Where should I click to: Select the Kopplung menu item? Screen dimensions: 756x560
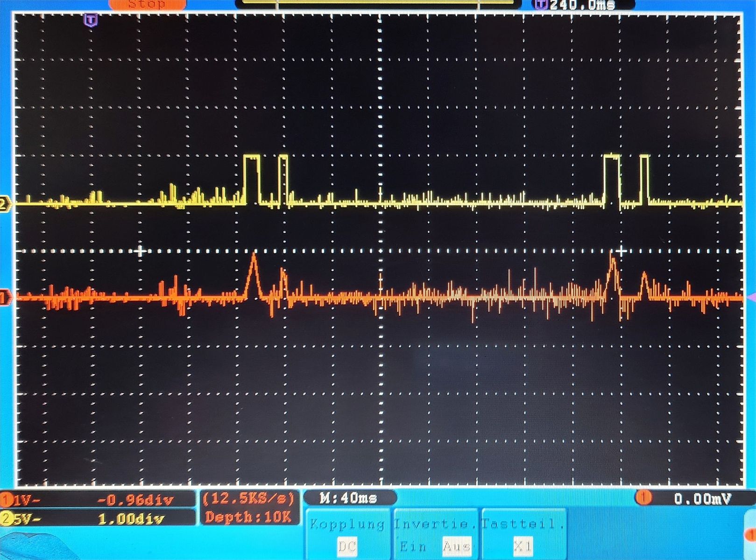tap(347, 524)
